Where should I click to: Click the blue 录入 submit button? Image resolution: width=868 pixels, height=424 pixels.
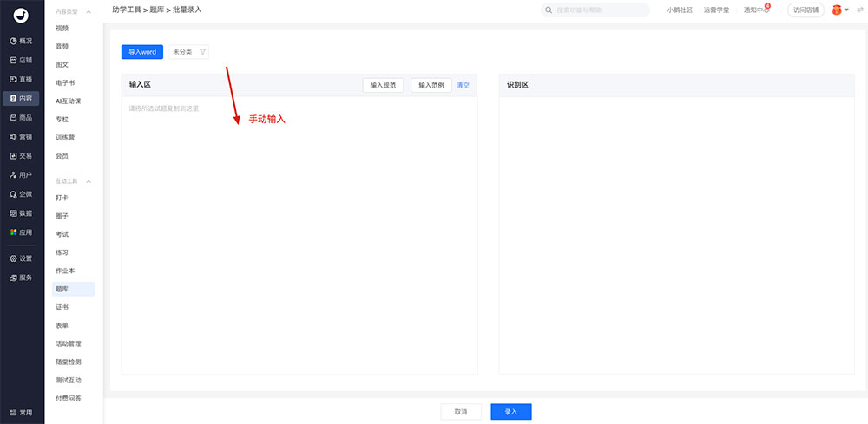tap(510, 412)
